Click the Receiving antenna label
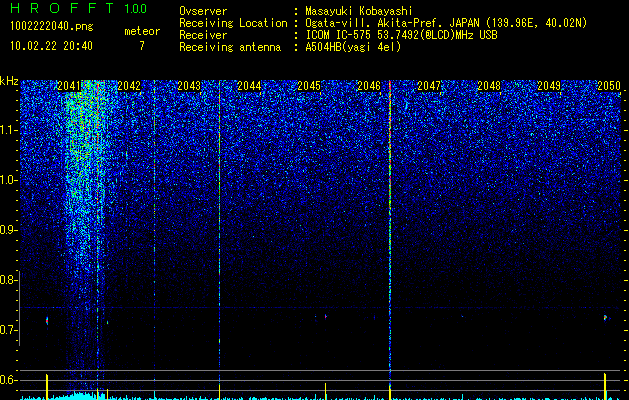629x400 pixels. coord(230,47)
